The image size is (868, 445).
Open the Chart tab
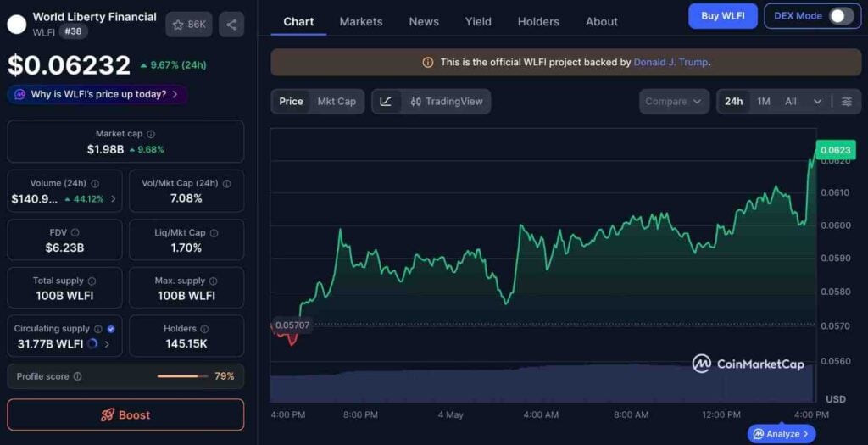pos(298,21)
